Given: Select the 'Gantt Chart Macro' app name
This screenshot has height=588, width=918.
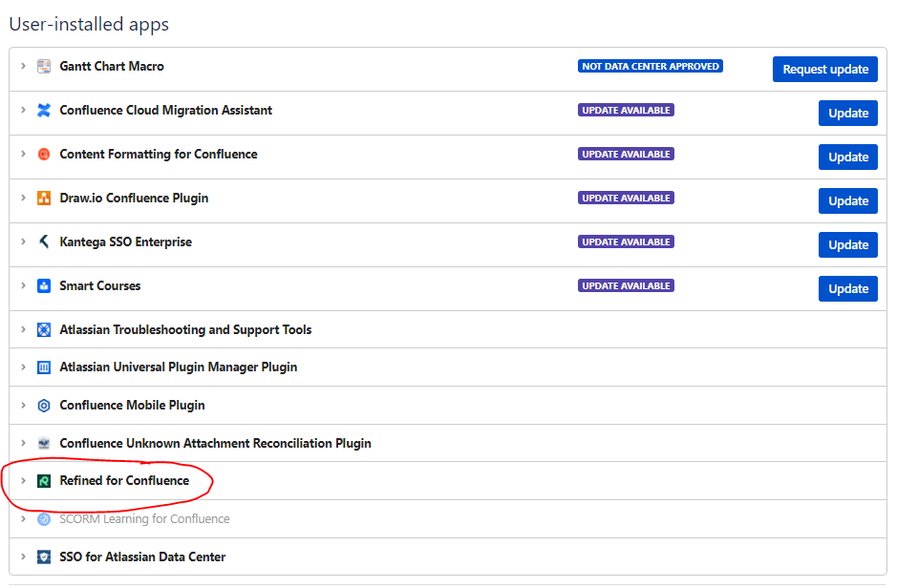Looking at the screenshot, I should click(112, 66).
